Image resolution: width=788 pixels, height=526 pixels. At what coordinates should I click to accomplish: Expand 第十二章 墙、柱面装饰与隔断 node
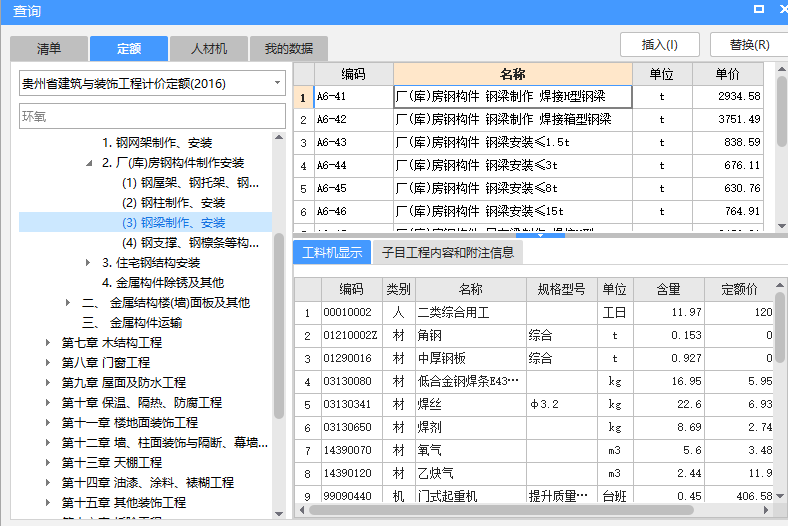(48, 443)
